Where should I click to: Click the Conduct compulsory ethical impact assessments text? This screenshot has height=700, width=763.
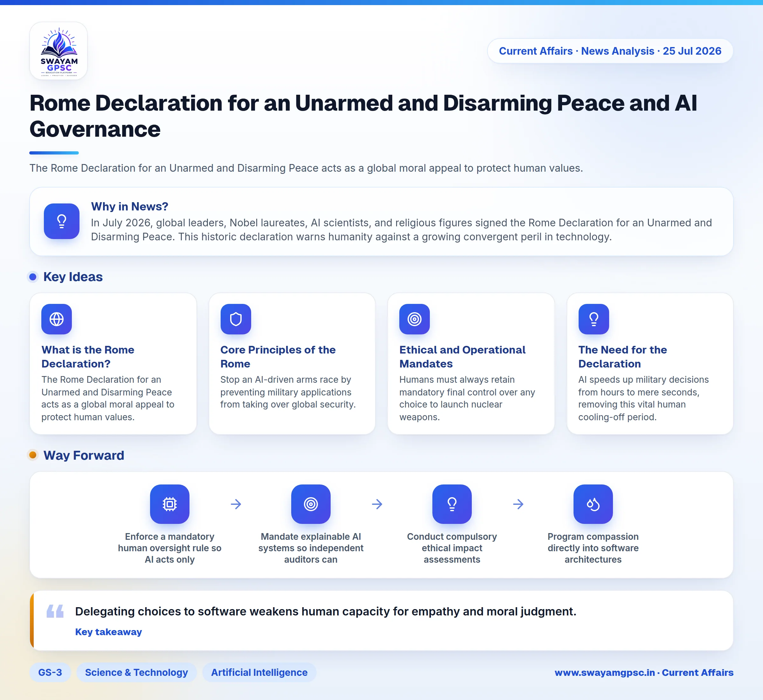(452, 548)
